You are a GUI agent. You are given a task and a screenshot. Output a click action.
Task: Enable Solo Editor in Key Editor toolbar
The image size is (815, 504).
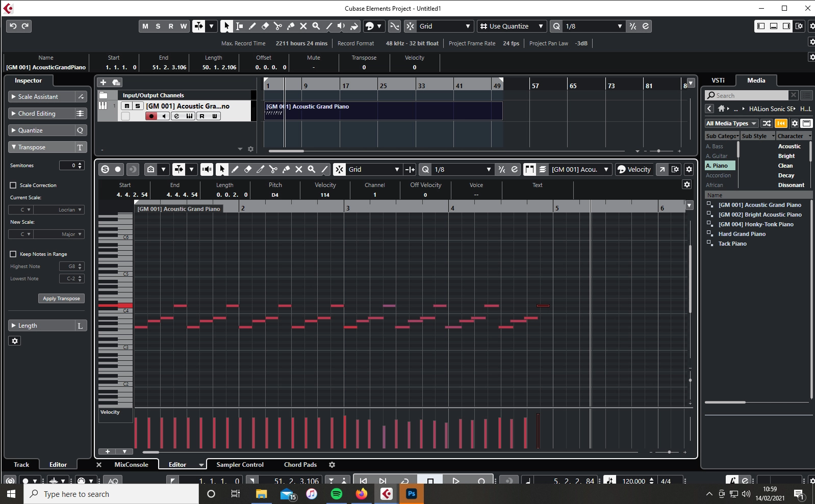click(x=105, y=169)
